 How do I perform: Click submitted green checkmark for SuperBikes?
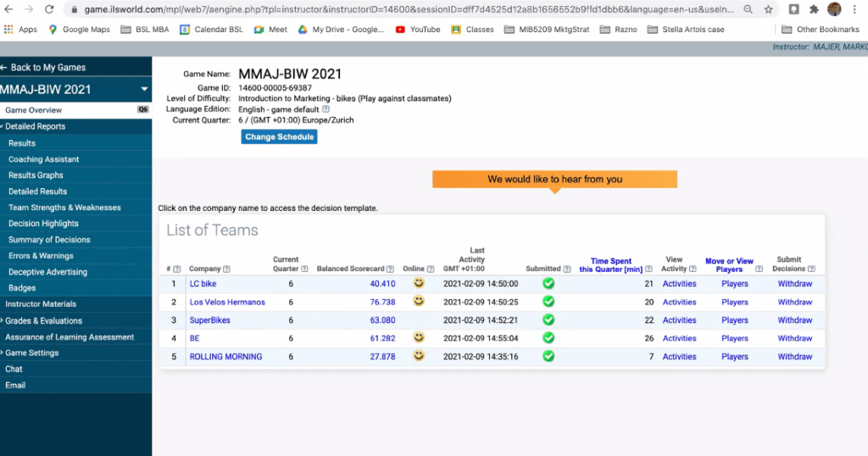(548, 320)
